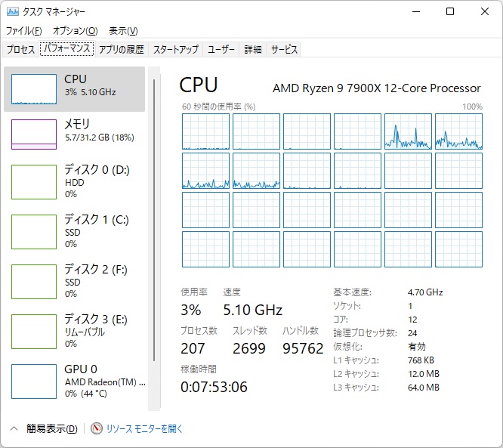This screenshot has width=503, height=448.
Task: Collapse view with 簡易表示 chevron
Action: coord(14,428)
